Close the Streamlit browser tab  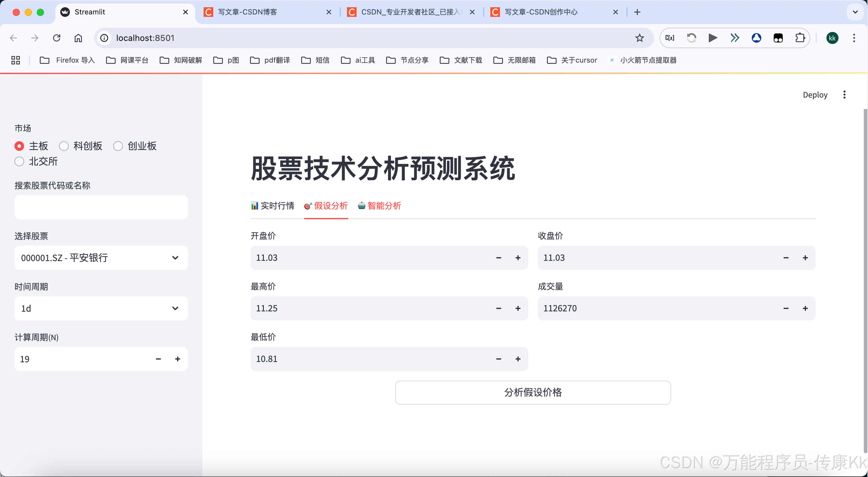(x=185, y=12)
